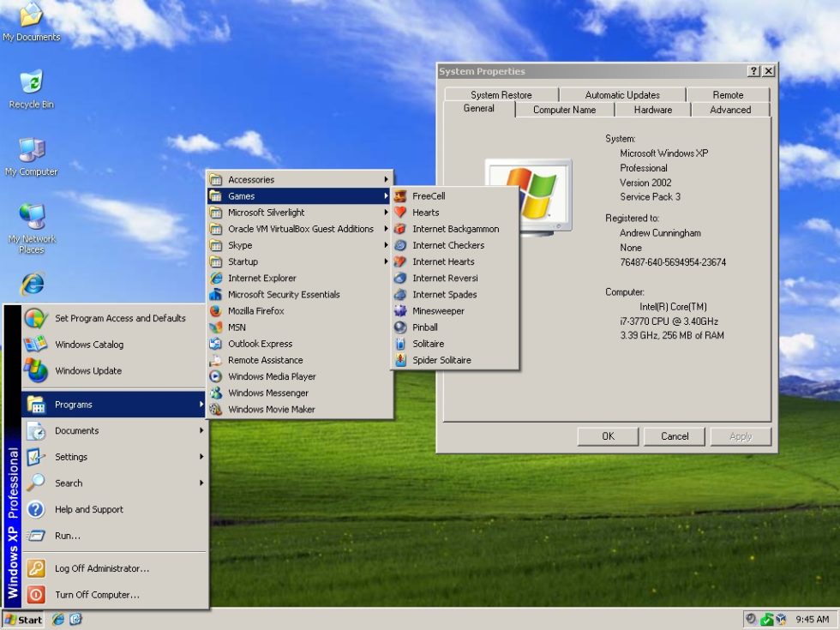Cancel the System Properties dialog
This screenshot has height=630, width=840.
point(674,436)
